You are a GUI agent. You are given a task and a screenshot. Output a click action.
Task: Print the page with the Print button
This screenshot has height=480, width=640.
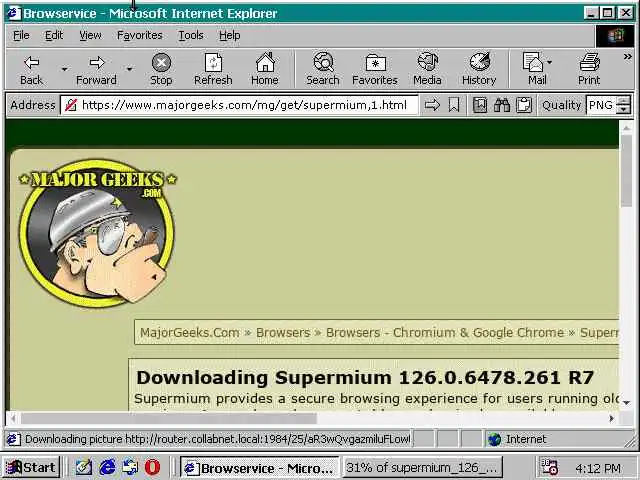click(x=589, y=69)
